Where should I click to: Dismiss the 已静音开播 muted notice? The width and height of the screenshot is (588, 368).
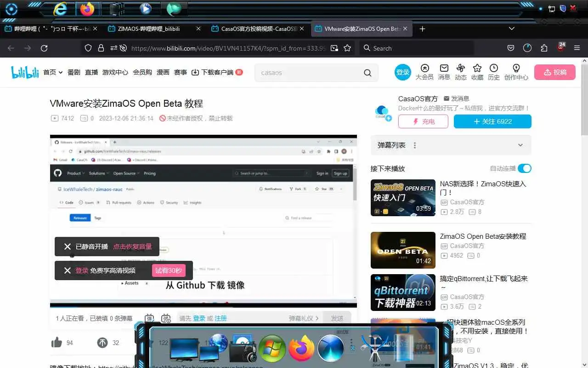coord(68,247)
